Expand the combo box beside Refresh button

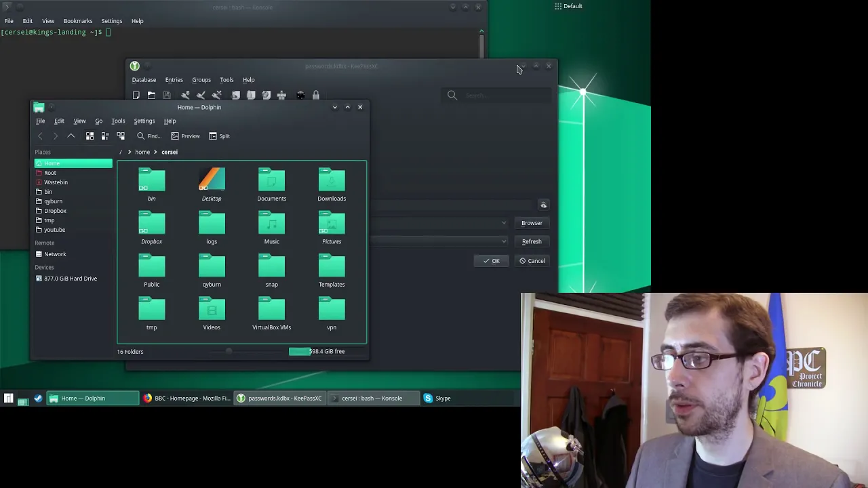[x=503, y=241]
